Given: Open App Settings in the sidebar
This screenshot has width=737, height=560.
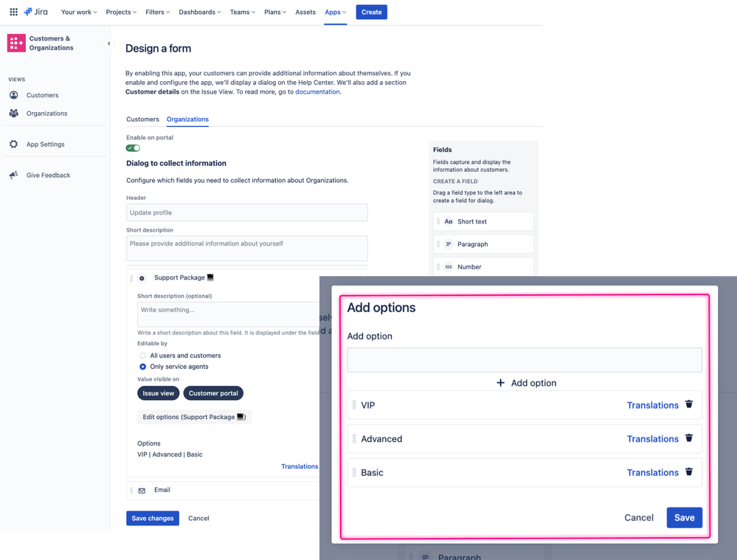Looking at the screenshot, I should [x=46, y=145].
